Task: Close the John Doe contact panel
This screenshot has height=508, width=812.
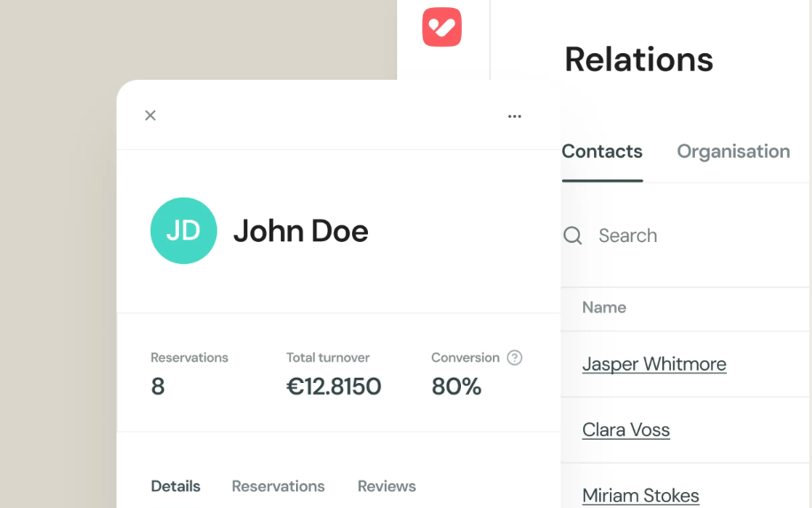Action: coord(151,115)
